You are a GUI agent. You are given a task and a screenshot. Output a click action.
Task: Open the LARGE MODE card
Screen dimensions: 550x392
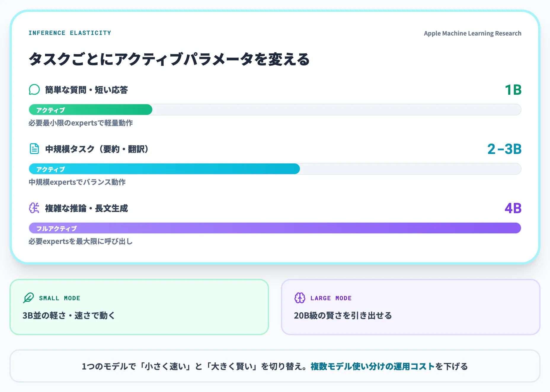pos(410,307)
